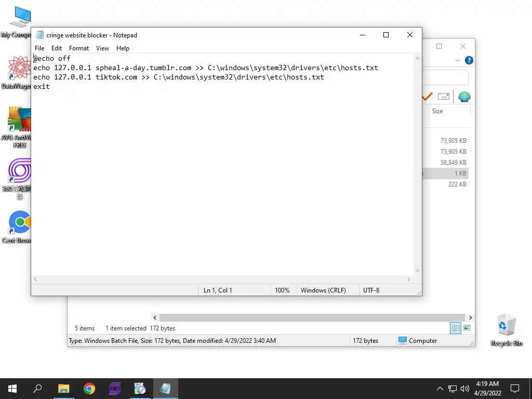Click file manager scroll left arrow
The image size is (532, 399).
pyautogui.click(x=155, y=317)
